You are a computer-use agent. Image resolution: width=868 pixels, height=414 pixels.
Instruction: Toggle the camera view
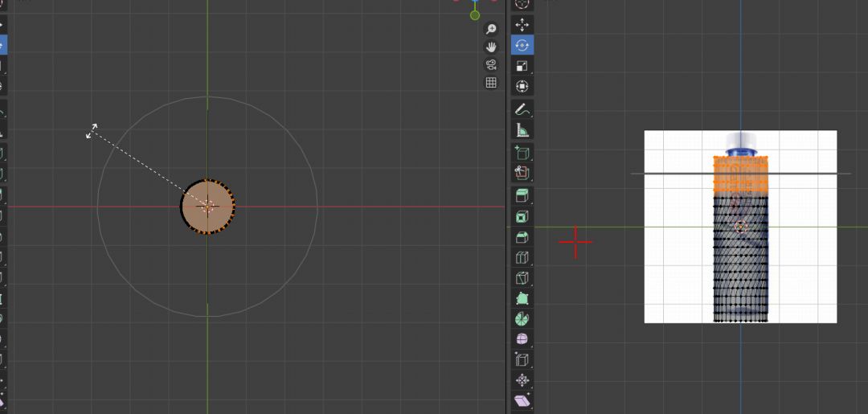[x=491, y=64]
